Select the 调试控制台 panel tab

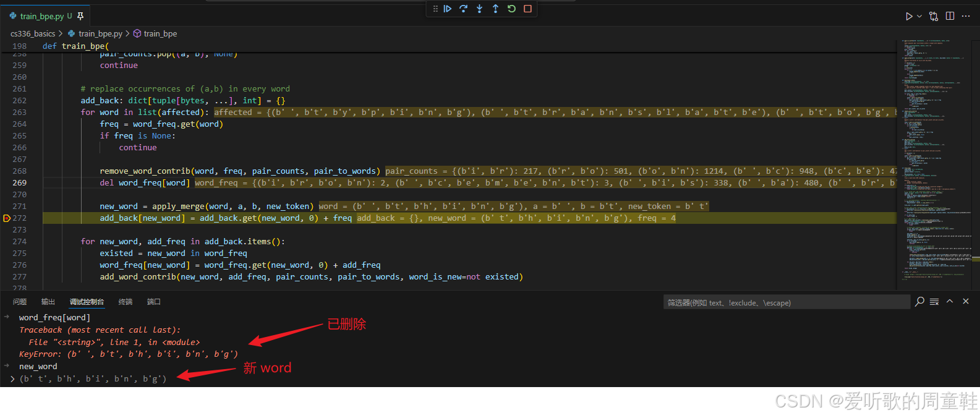[87, 302]
